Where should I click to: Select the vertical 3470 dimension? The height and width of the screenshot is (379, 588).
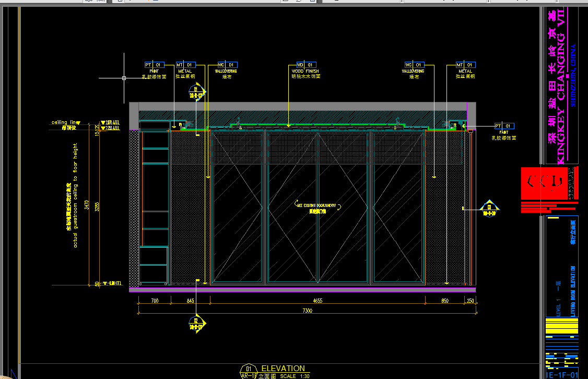[87, 205]
